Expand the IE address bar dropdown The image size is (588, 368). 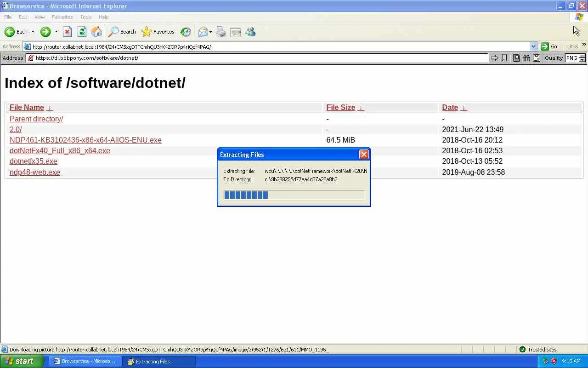coord(533,46)
